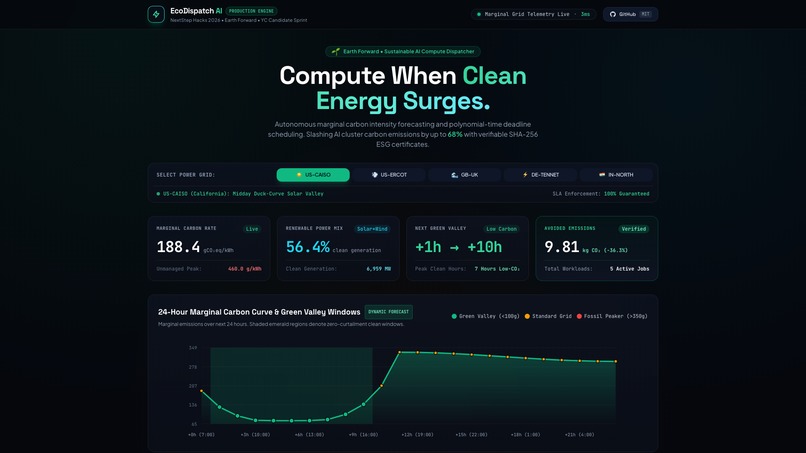Click the Green Valley legend color dot
This screenshot has width=806, height=453.
pyautogui.click(x=454, y=316)
